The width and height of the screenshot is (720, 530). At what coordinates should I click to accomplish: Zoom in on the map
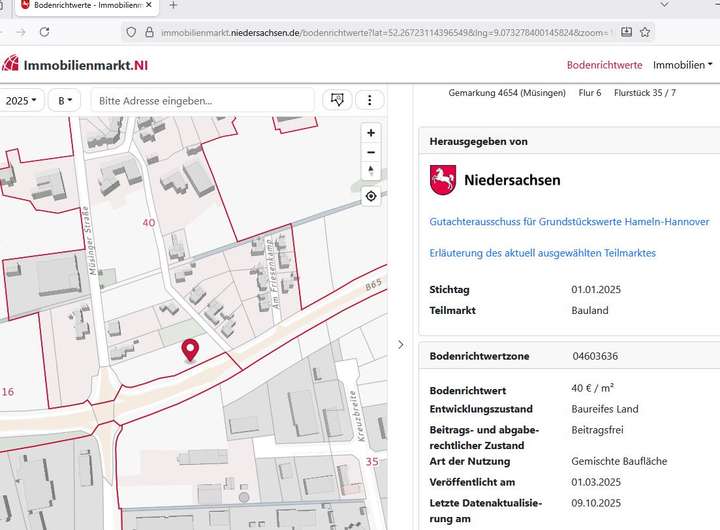(x=371, y=133)
